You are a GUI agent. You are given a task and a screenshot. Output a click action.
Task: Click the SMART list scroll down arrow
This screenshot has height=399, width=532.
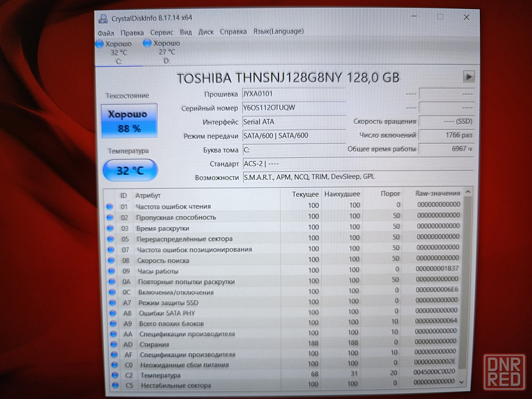point(461,381)
